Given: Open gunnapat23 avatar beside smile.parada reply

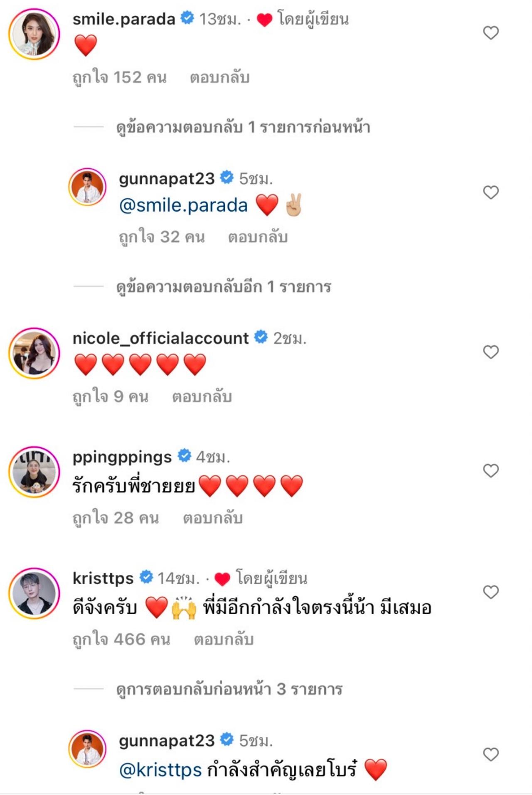Looking at the screenshot, I should (x=87, y=187).
